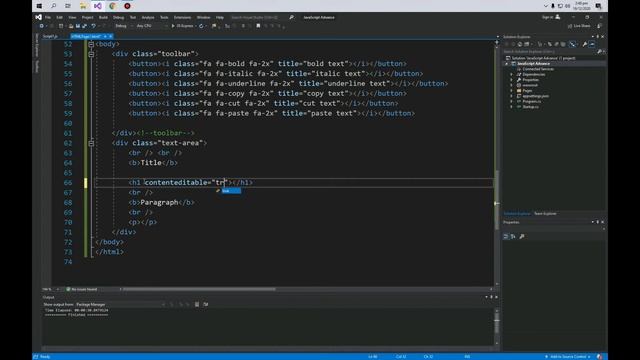Switch to the Solution Explorer bottom tab

tap(517, 213)
